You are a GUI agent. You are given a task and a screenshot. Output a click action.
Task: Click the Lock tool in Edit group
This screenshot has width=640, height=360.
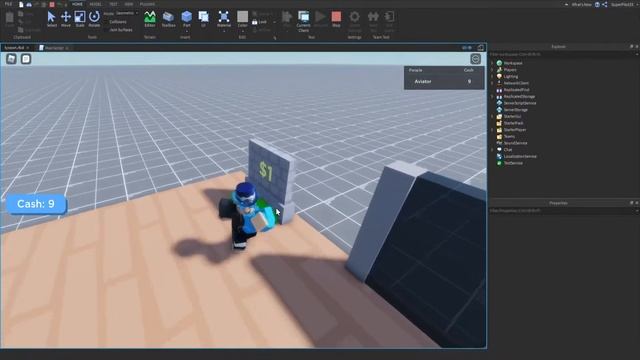(259, 22)
